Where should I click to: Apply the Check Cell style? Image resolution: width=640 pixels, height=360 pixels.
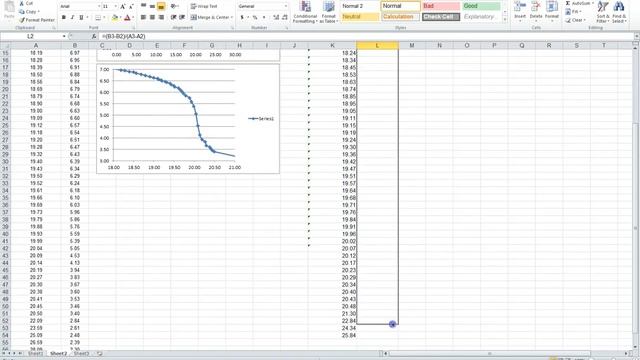click(x=441, y=17)
